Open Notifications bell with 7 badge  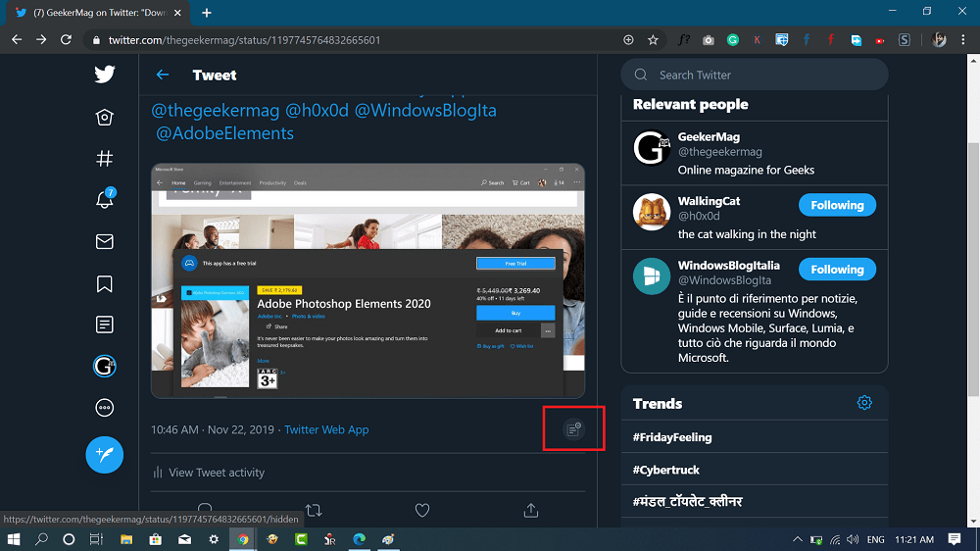point(105,199)
